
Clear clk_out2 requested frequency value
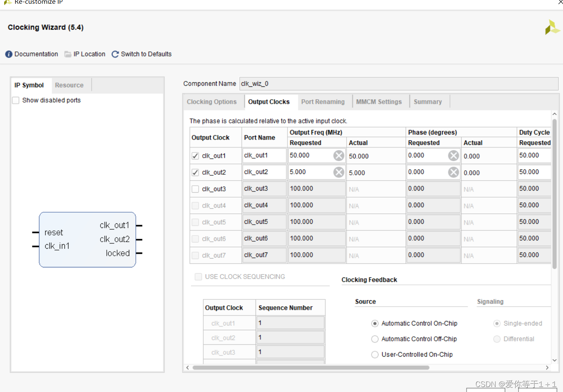click(339, 172)
